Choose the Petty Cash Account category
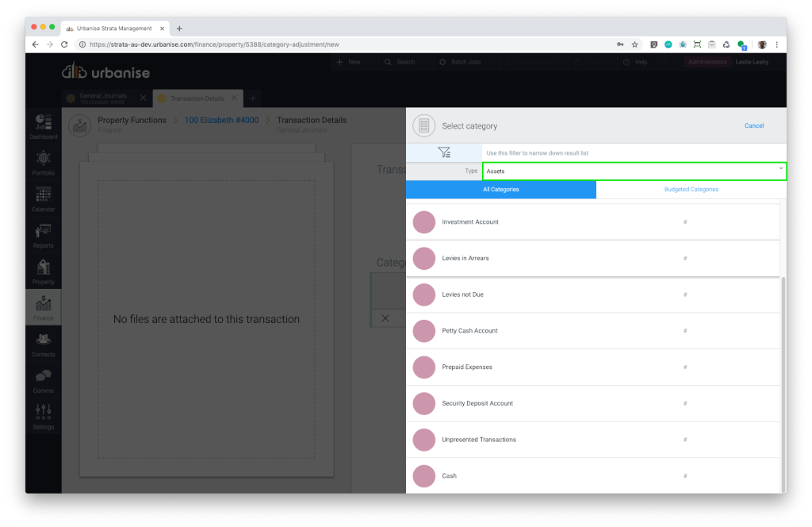 pyautogui.click(x=469, y=331)
